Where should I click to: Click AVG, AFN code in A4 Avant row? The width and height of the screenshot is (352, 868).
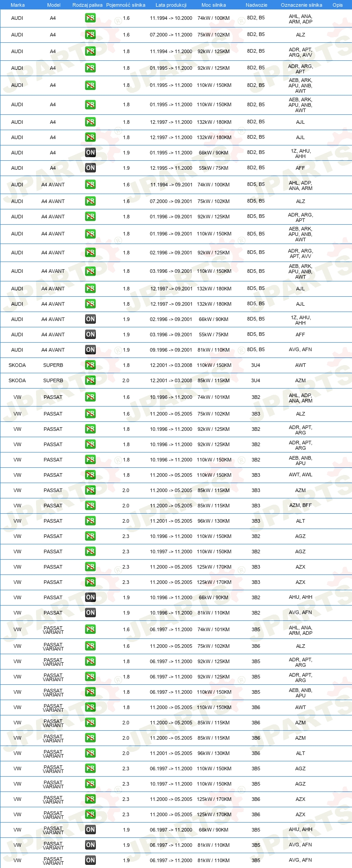point(301,350)
